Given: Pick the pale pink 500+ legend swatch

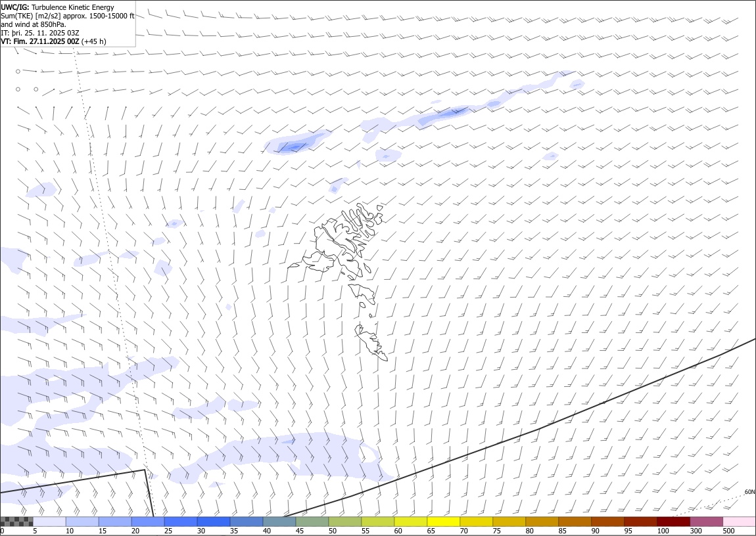Looking at the screenshot, I should tap(739, 522).
